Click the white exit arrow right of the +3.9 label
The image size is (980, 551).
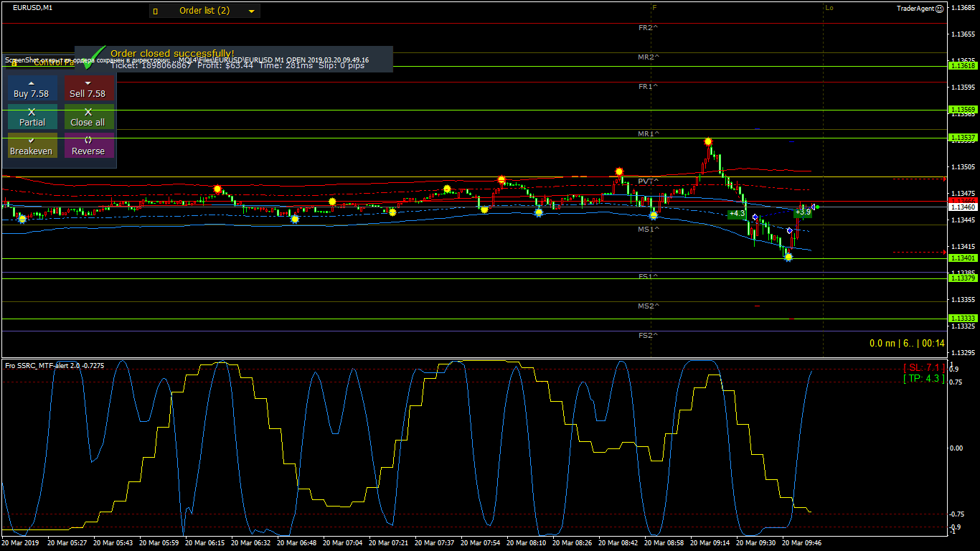tap(814, 207)
